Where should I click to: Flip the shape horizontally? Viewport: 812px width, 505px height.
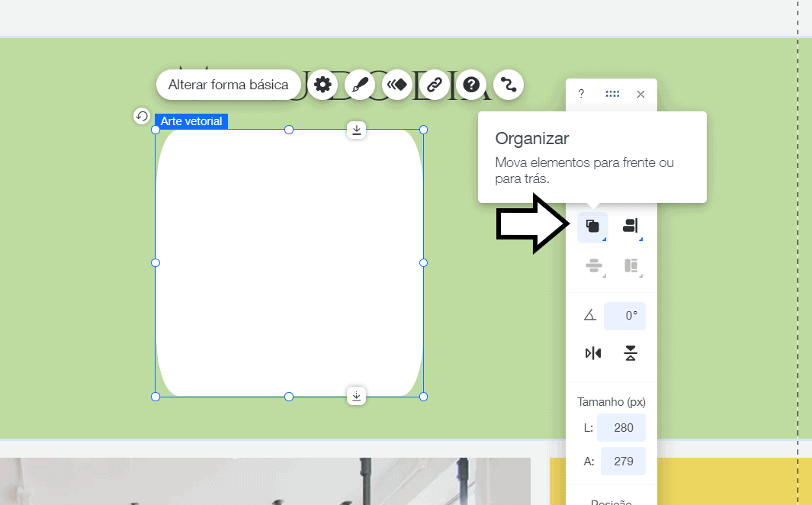[593, 353]
